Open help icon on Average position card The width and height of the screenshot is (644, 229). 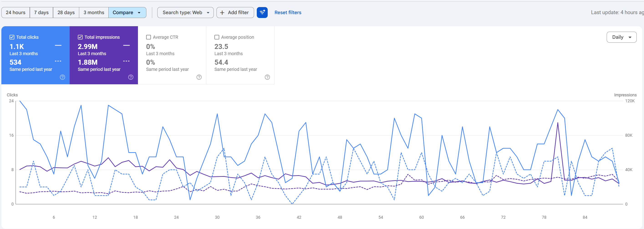tap(267, 77)
